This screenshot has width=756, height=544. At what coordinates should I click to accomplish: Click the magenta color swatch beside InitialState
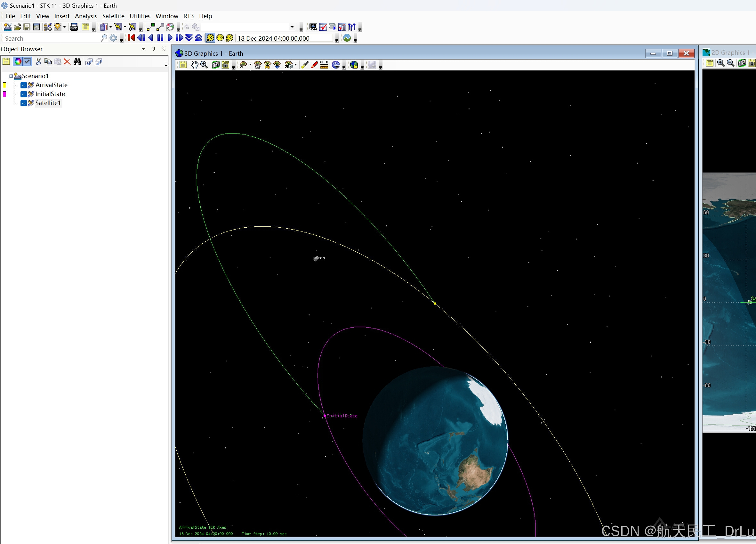pyautogui.click(x=5, y=94)
